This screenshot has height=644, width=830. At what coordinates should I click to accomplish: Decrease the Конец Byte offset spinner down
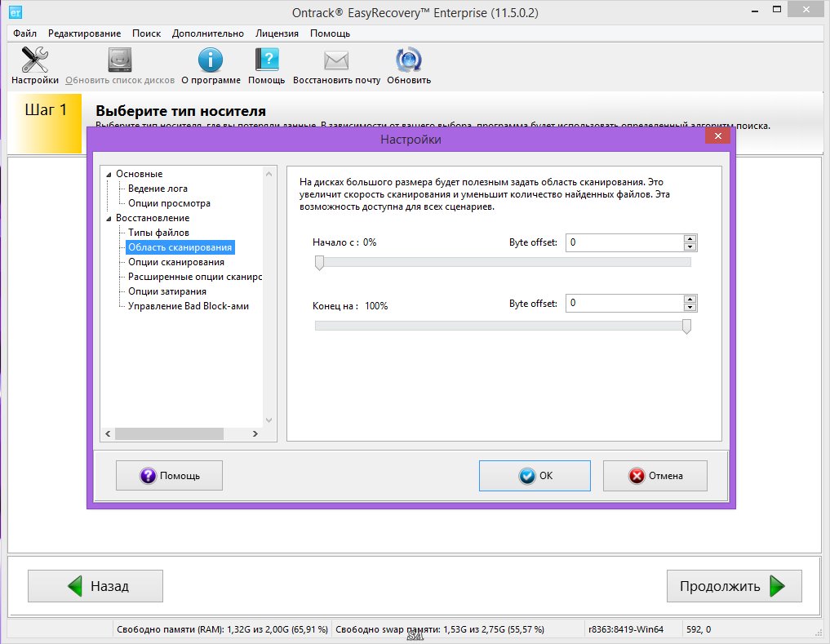coord(690,308)
